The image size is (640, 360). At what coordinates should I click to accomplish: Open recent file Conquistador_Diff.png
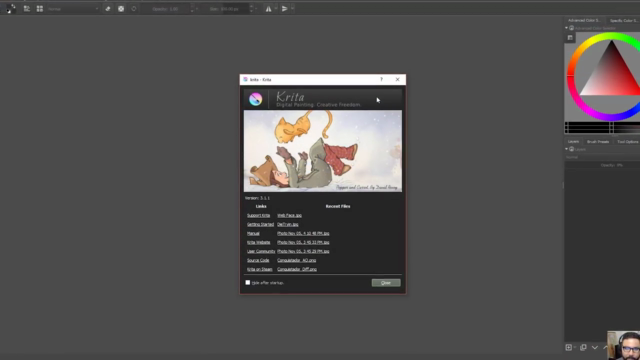coord(297,269)
